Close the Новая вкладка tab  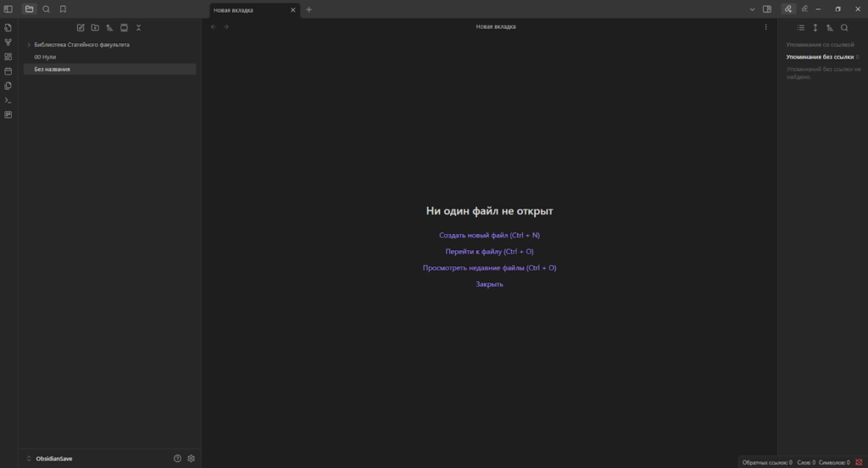point(293,10)
